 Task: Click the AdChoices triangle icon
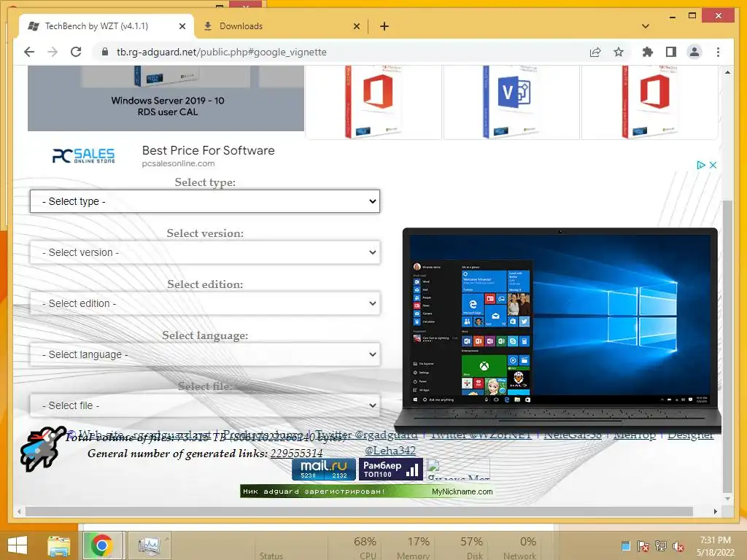pyautogui.click(x=701, y=165)
